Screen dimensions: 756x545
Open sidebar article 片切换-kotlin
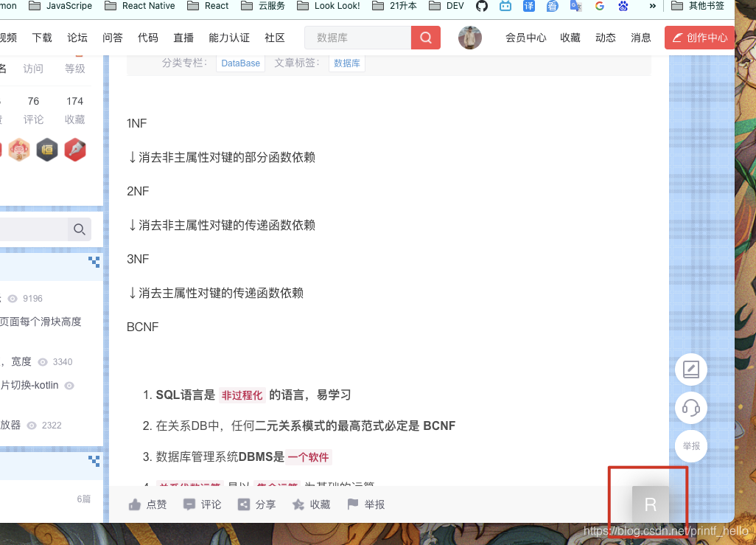(x=29, y=385)
